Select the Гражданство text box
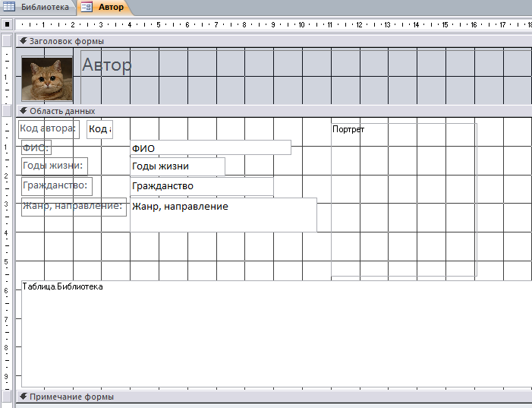Image resolution: width=532 pixels, height=408 pixels. point(202,186)
